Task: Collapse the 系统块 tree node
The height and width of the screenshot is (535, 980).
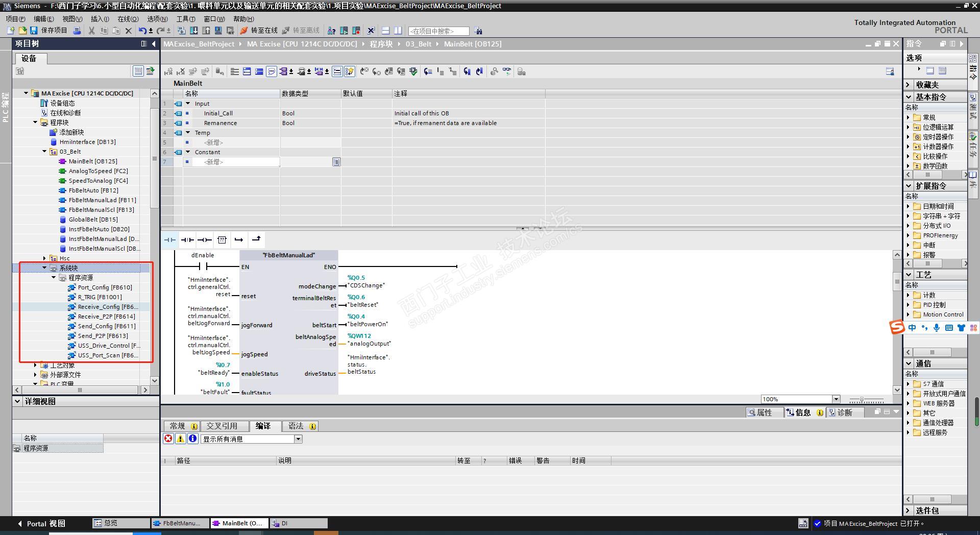Action: 44,268
